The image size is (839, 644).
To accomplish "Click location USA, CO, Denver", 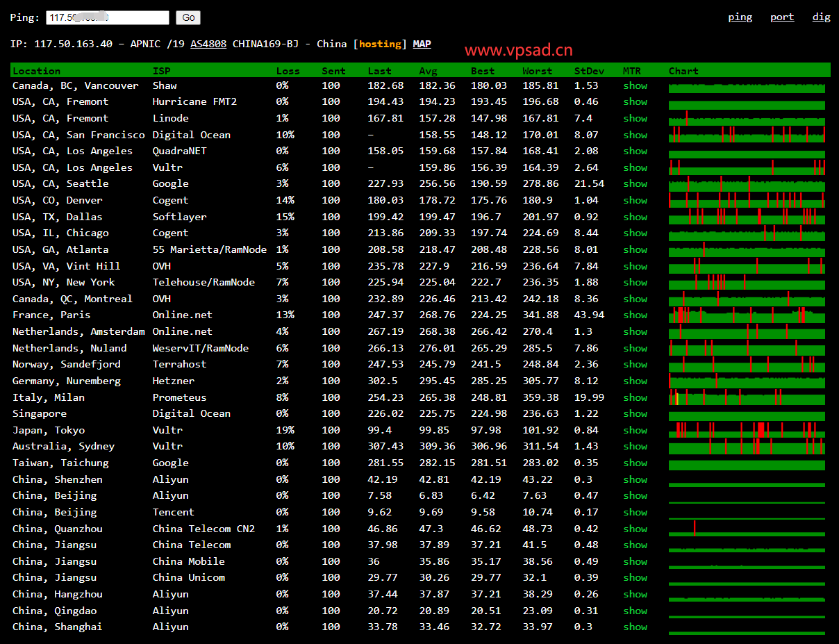I will click(58, 200).
